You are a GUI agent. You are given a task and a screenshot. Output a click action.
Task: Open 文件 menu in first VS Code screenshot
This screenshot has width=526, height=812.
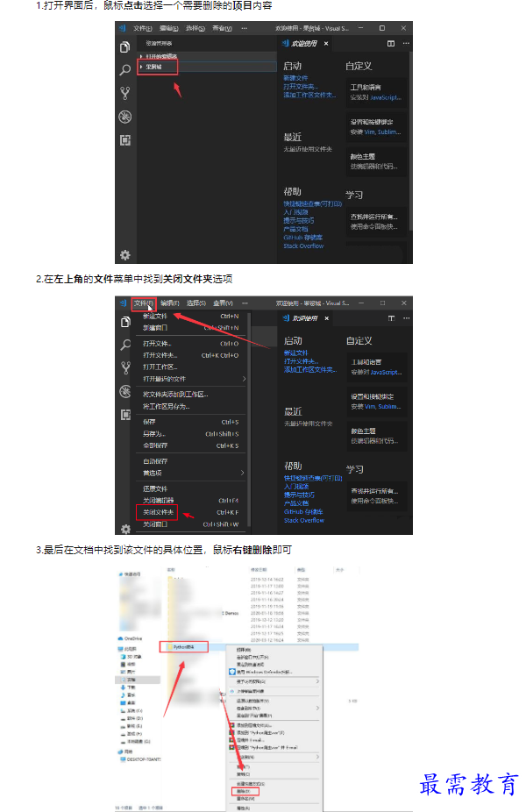142,28
